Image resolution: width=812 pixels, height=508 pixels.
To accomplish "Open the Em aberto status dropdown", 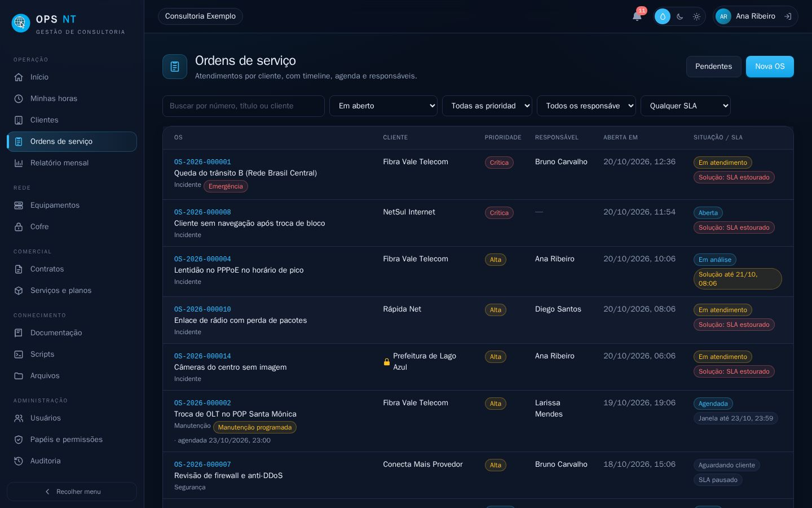I will 383,106.
